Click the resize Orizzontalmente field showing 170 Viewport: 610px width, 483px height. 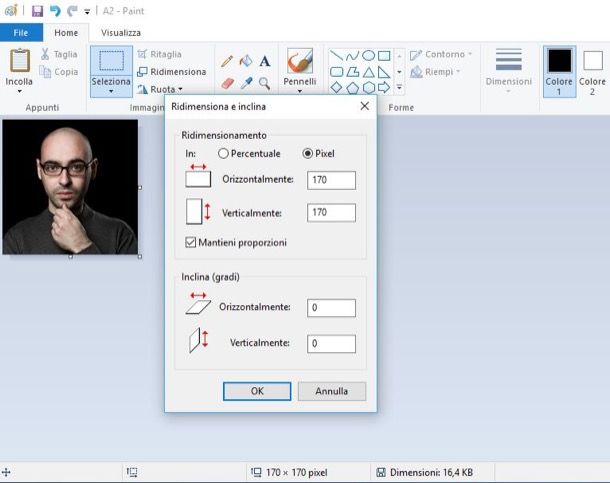coord(331,180)
